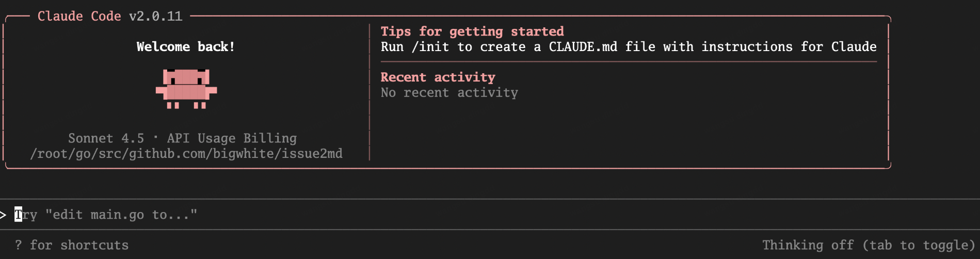Toggle the Thinking off indicator
The image size is (980, 259).
pyautogui.click(x=868, y=245)
